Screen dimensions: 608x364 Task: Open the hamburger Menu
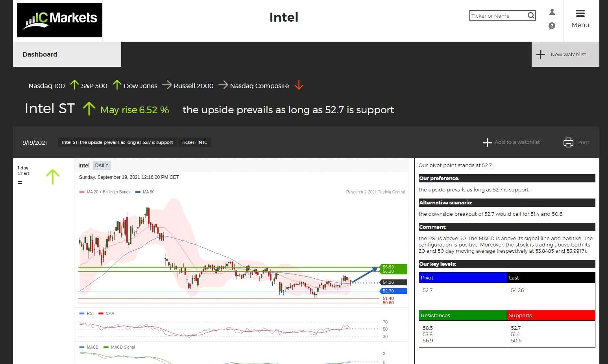coord(580,19)
